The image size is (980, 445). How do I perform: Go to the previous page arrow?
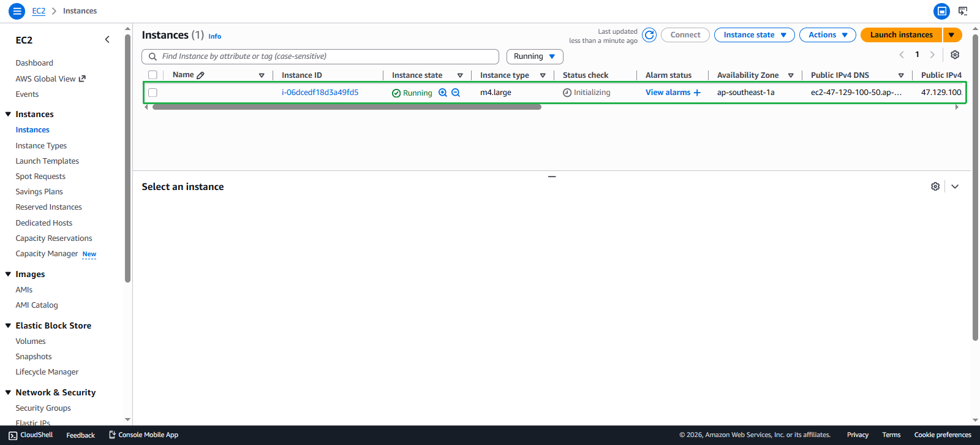point(902,55)
